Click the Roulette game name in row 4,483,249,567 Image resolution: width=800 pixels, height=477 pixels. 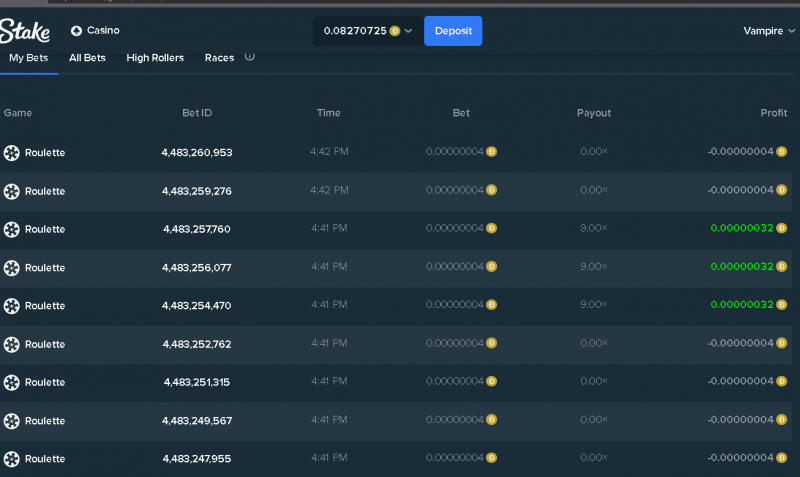(45, 421)
